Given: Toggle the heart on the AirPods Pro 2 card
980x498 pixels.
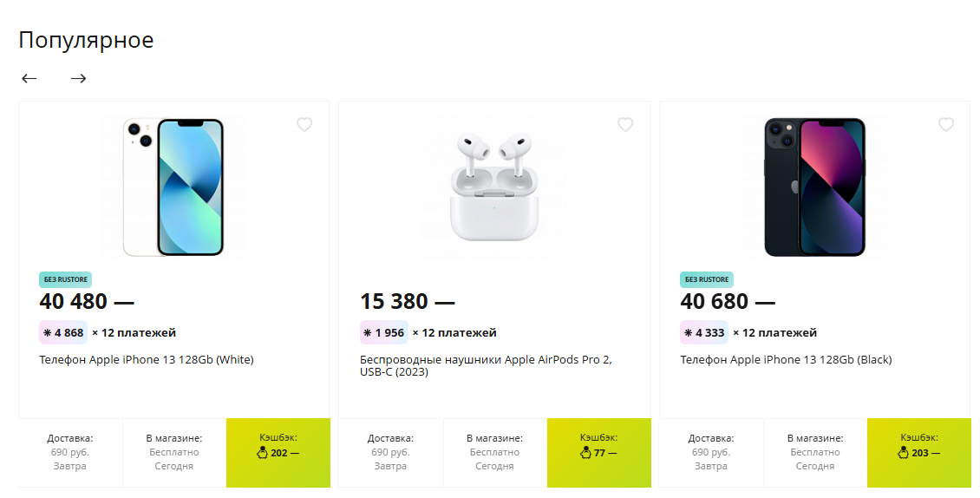Looking at the screenshot, I should click(625, 125).
